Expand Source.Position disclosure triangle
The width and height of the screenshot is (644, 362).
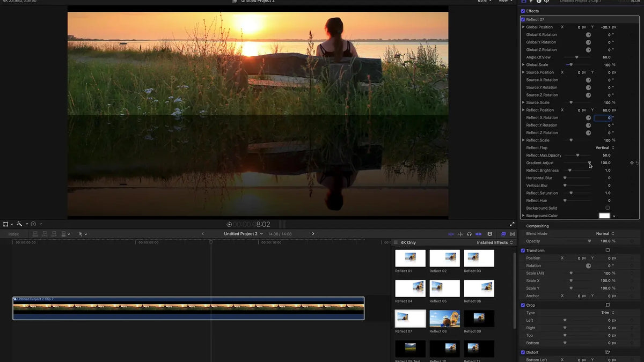pos(523,72)
